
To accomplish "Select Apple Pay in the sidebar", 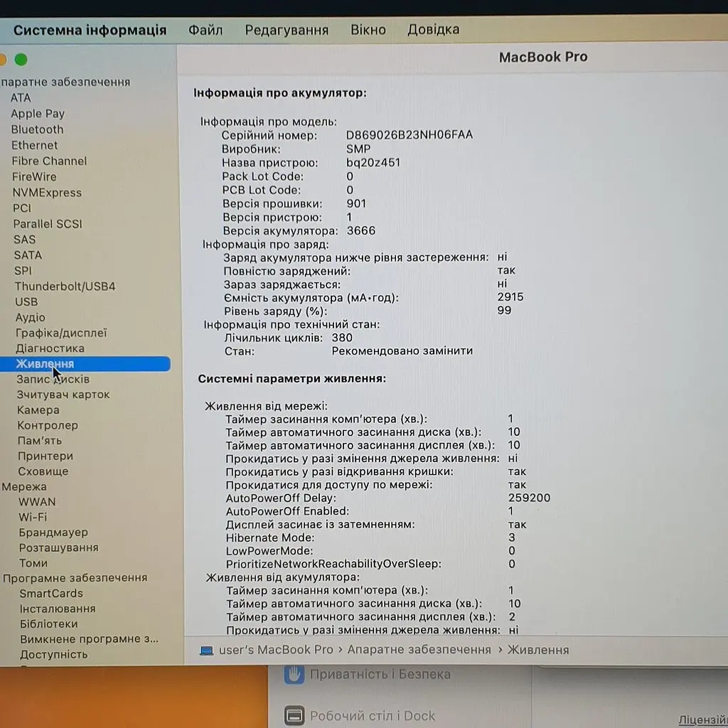I will (x=38, y=114).
